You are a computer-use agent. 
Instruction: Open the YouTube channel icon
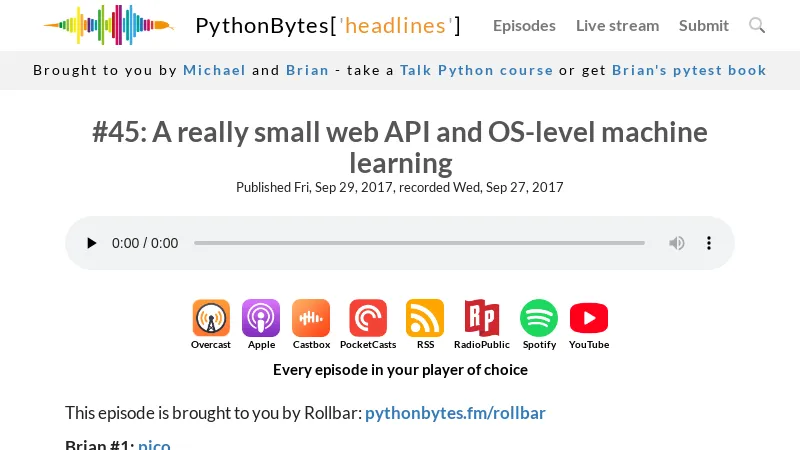tap(589, 319)
